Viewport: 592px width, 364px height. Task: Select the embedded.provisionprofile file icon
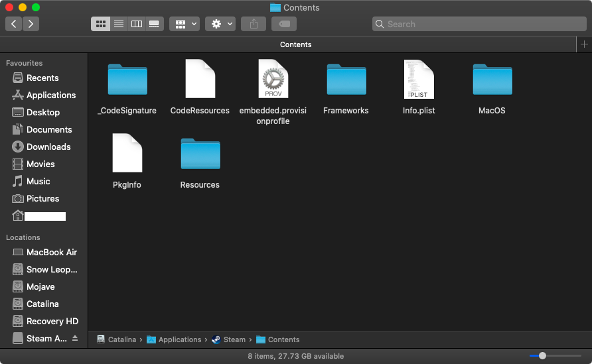[273, 79]
